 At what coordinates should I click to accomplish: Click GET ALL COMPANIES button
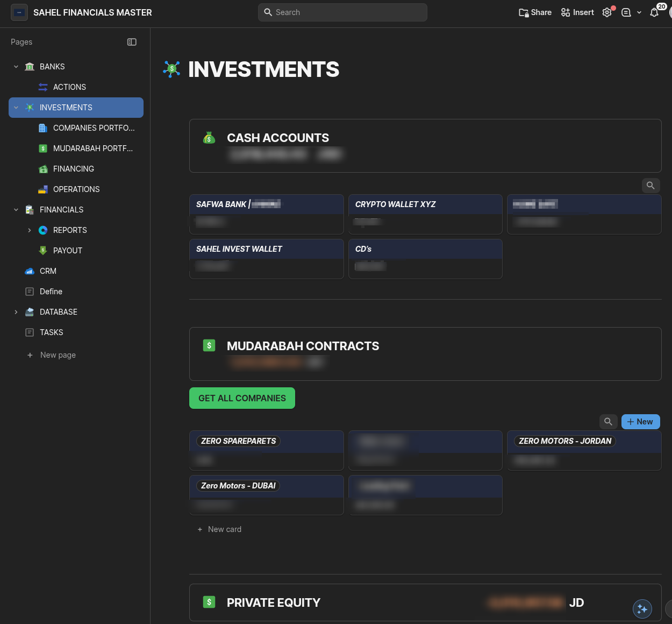click(242, 398)
